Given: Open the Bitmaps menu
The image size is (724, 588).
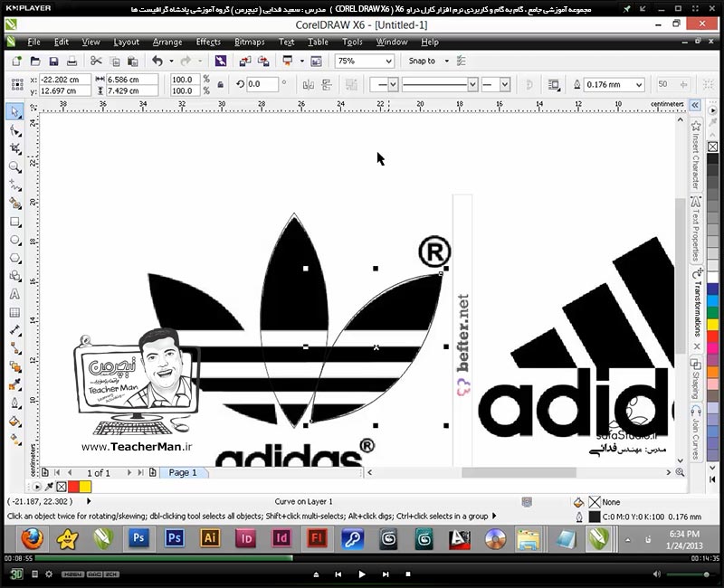Looking at the screenshot, I should [x=250, y=42].
